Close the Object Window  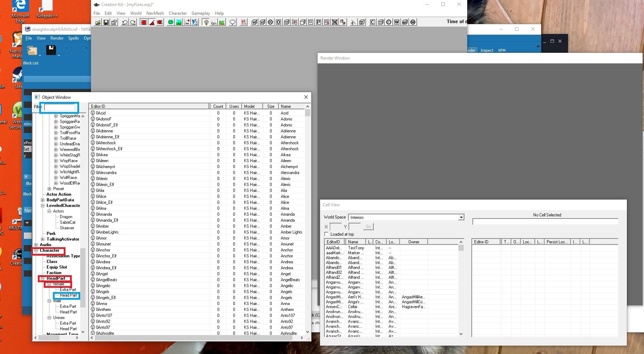point(306,97)
